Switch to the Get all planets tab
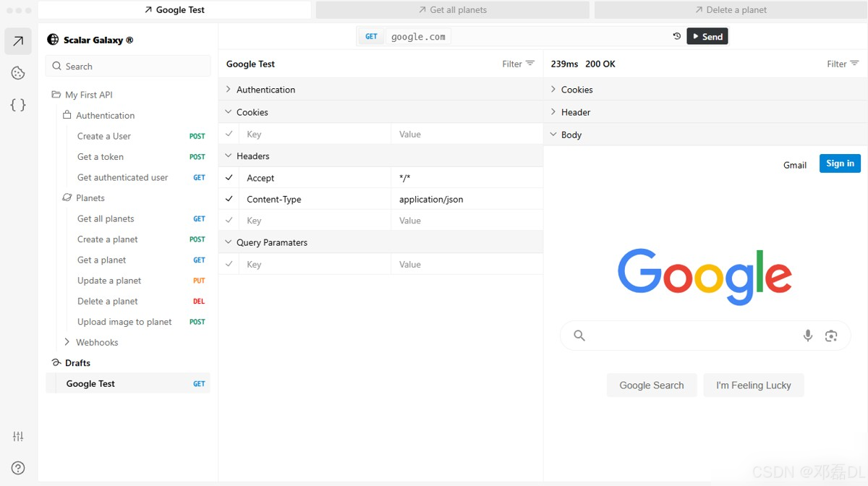 (452, 10)
